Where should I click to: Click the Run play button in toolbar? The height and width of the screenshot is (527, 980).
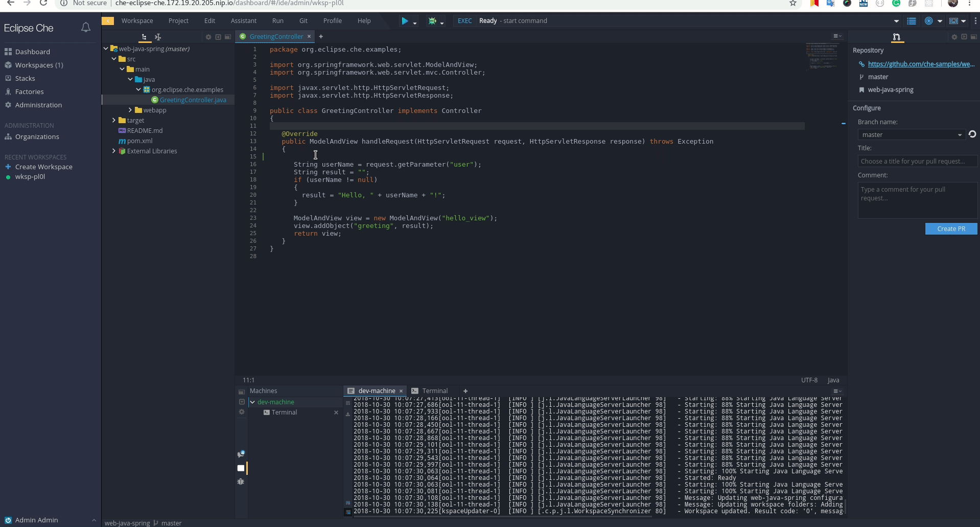coord(405,21)
